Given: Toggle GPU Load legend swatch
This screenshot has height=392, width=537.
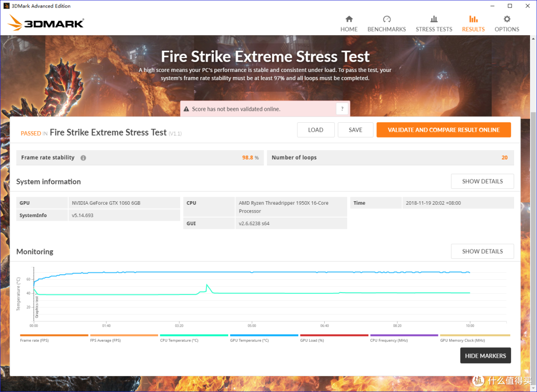Looking at the screenshot, I should [334, 335].
